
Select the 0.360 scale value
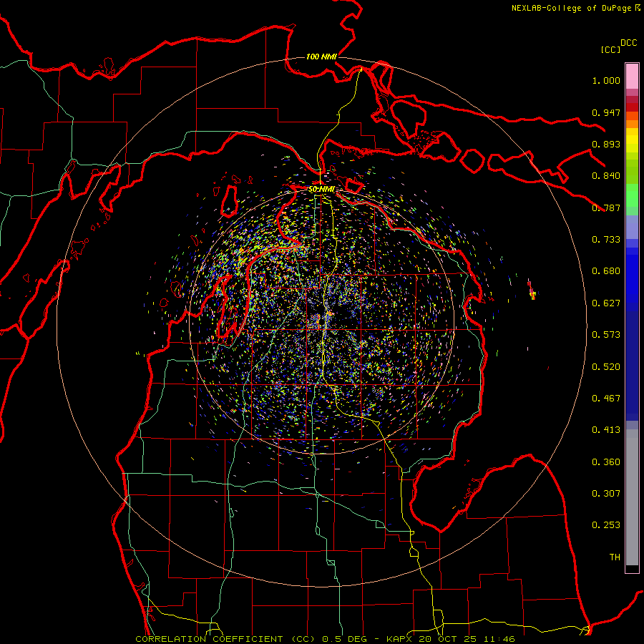606,462
